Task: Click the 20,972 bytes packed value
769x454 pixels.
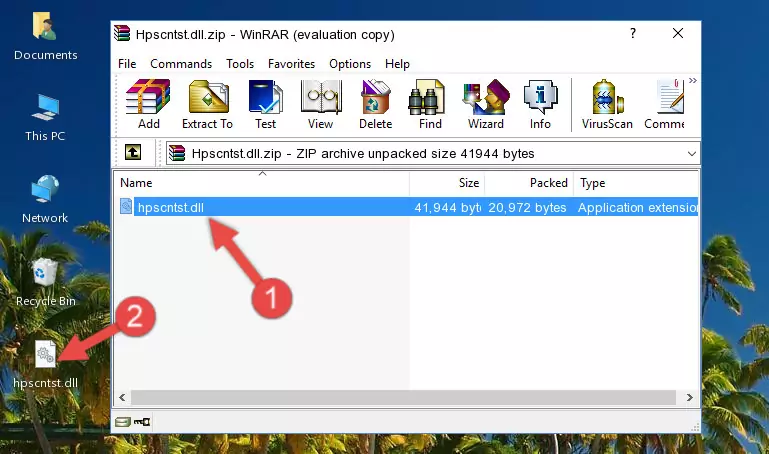Action: (527, 208)
